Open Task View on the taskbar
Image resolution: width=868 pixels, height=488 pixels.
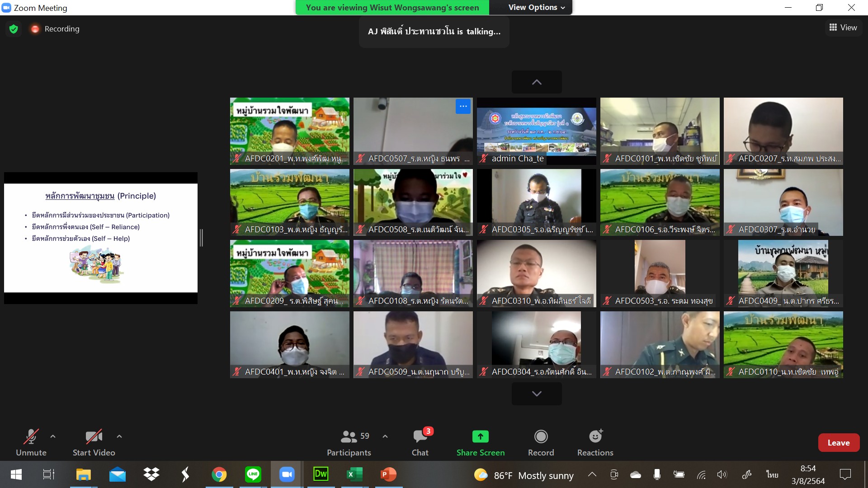48,474
